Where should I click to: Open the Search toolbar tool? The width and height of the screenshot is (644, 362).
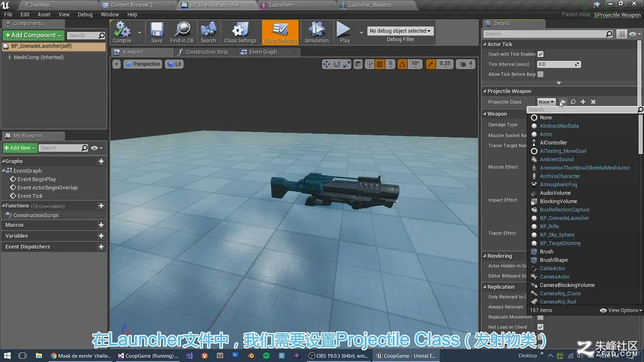coord(208,33)
